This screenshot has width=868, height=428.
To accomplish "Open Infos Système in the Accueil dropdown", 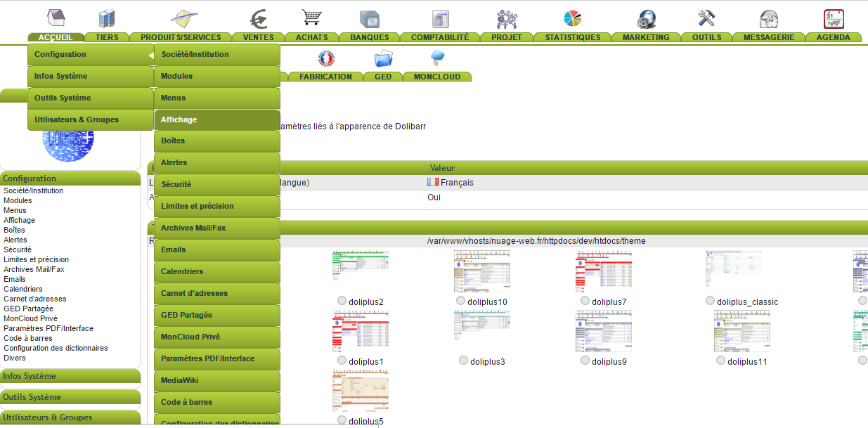I will click(x=91, y=77).
